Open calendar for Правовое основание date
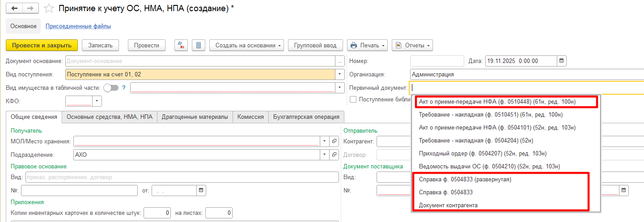Viewport: 644px width, 222px height. point(201,191)
